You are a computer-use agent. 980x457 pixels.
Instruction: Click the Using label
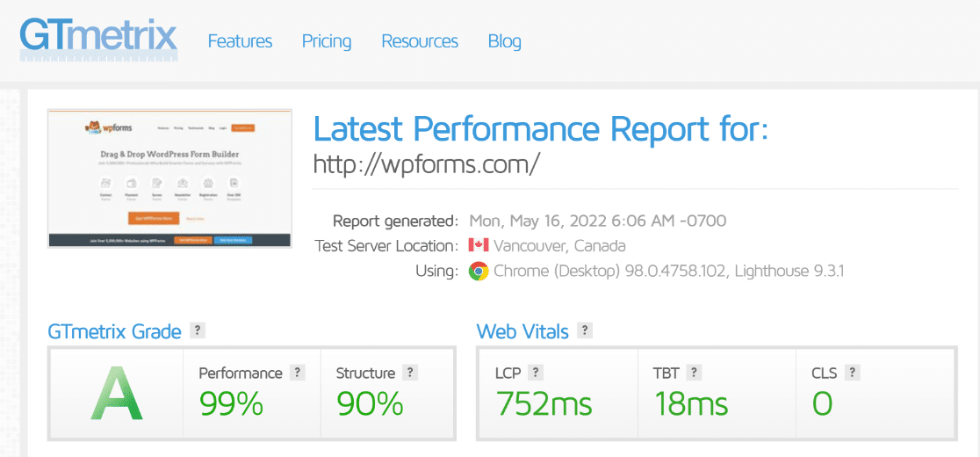(437, 272)
